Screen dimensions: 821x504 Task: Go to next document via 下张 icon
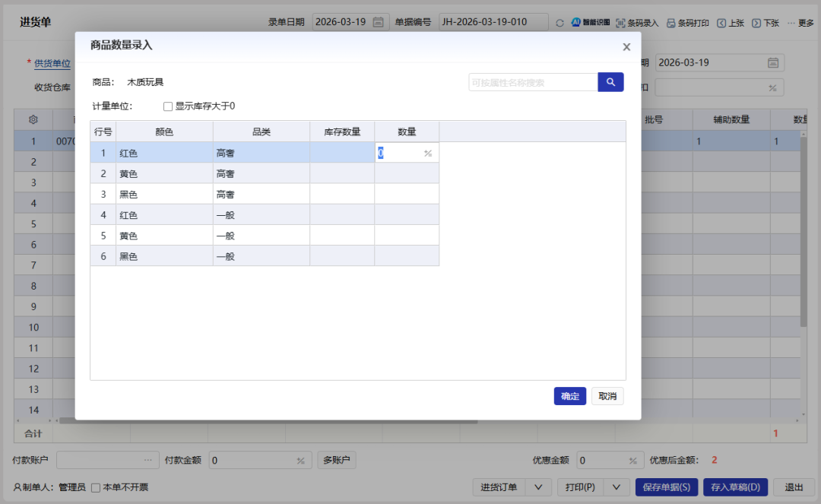click(757, 22)
